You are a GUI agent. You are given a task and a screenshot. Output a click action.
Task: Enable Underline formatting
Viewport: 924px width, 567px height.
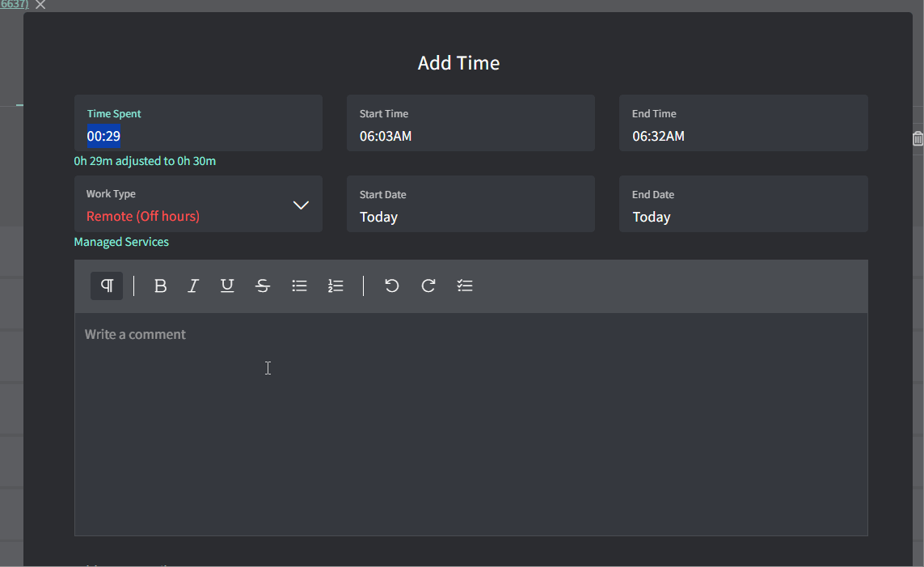(x=227, y=286)
